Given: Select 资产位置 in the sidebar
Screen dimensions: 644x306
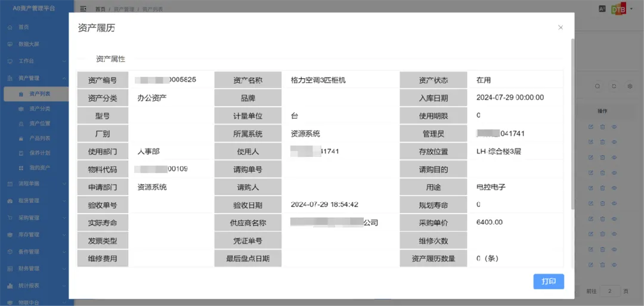Looking at the screenshot, I should coord(40,123).
